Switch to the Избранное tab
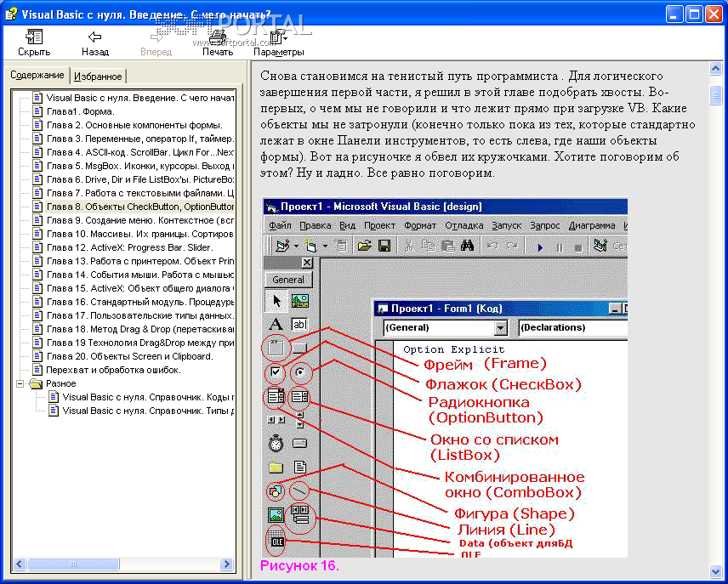 pyautogui.click(x=98, y=77)
